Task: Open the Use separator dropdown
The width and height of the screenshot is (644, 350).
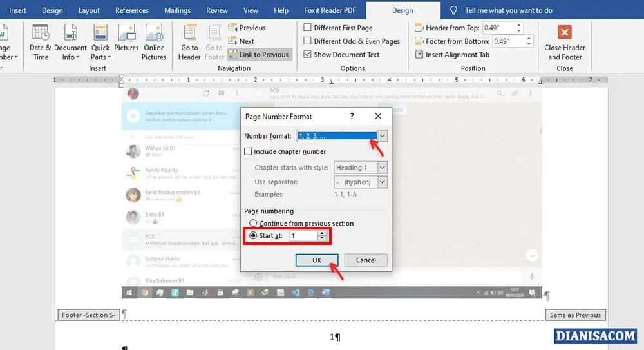Action: pyautogui.click(x=383, y=182)
